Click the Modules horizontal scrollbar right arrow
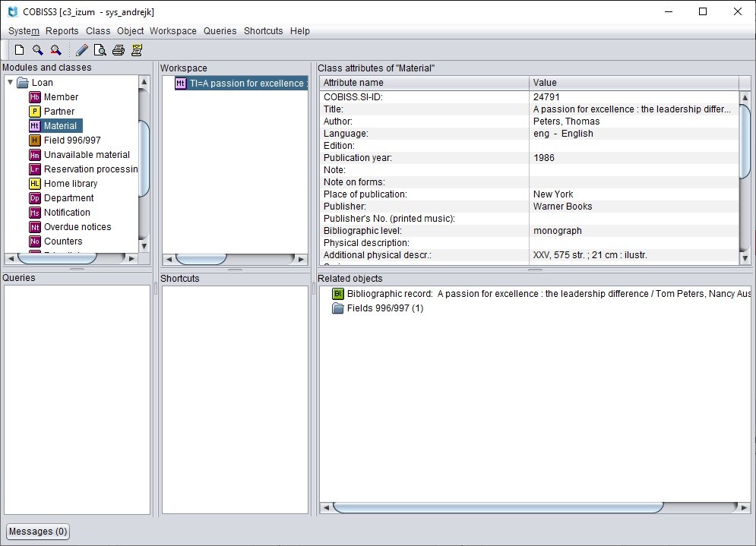The image size is (756, 546). [131, 258]
